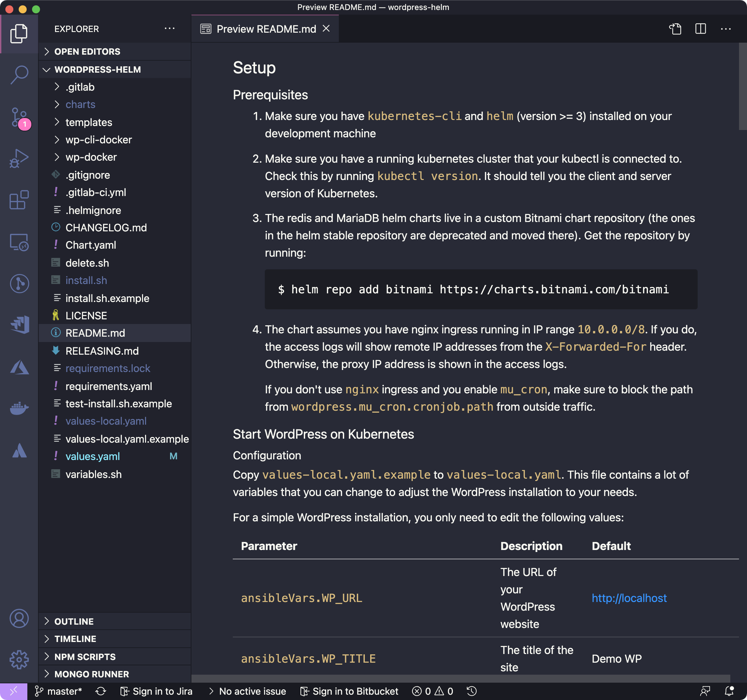Open the Docker whale icon view
747x700 pixels.
coord(19,409)
